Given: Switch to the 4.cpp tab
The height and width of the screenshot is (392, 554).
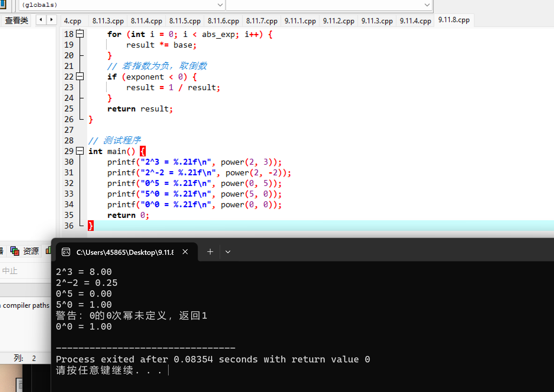Looking at the screenshot, I should tap(73, 21).
